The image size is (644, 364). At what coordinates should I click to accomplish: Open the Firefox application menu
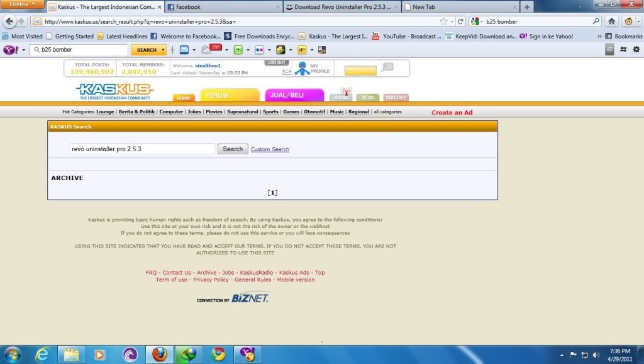[22, 4]
